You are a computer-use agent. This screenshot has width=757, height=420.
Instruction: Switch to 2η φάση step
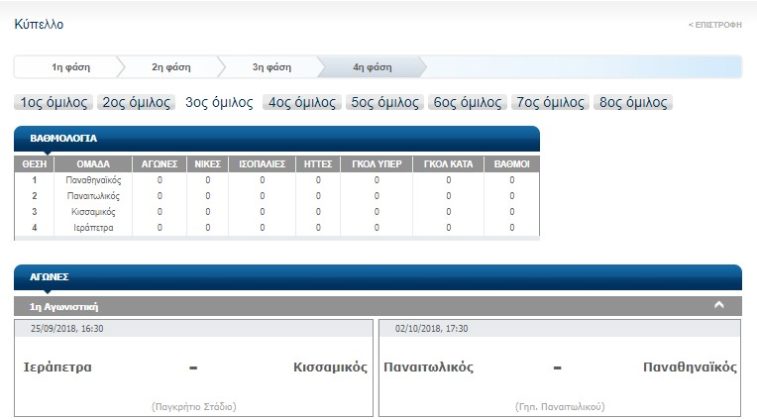point(171,67)
